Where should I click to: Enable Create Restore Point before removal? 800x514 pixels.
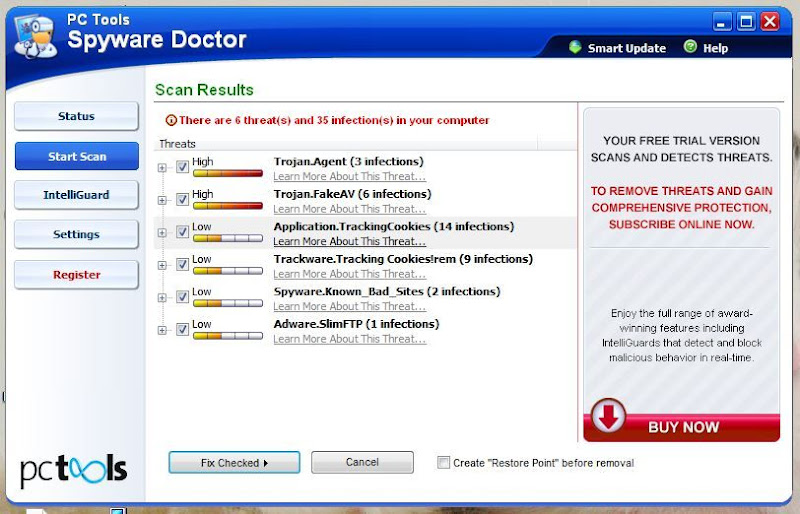click(443, 462)
